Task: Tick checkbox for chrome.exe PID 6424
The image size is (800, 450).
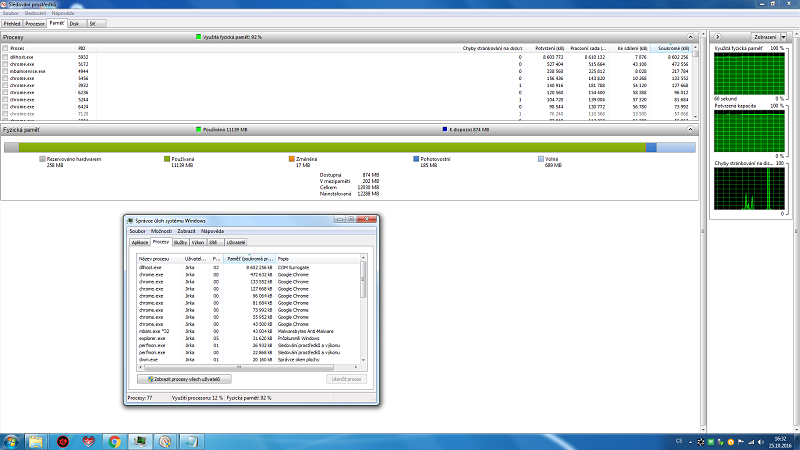Action: click(5, 107)
